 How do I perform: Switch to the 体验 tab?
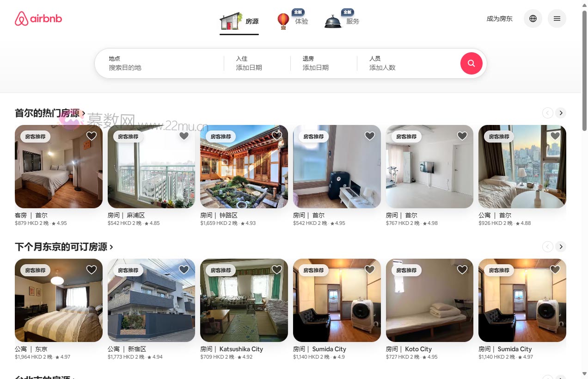(301, 21)
